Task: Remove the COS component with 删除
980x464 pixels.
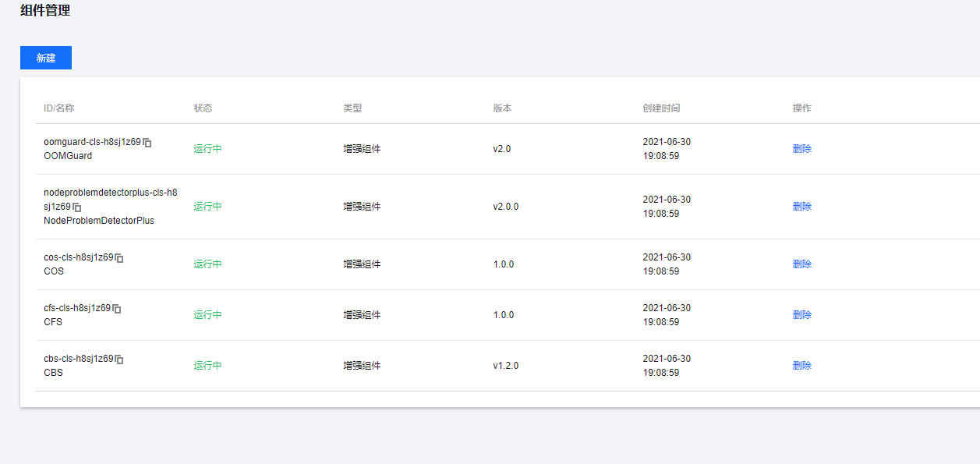Action: [802, 264]
